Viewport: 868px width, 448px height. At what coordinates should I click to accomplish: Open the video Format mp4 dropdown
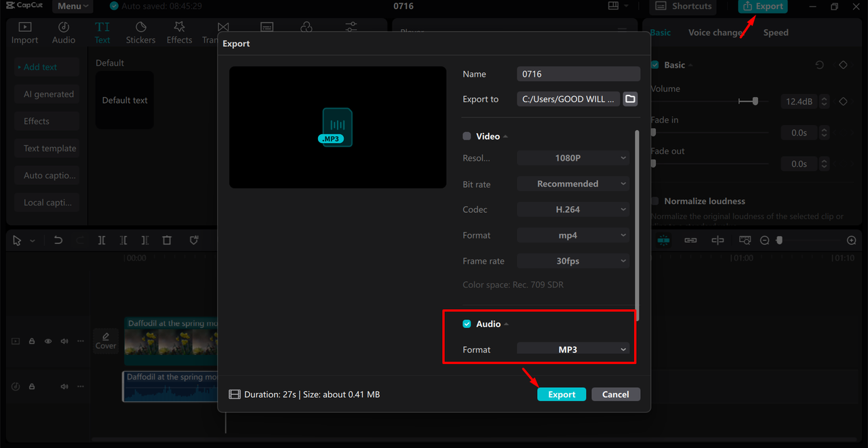(x=573, y=235)
